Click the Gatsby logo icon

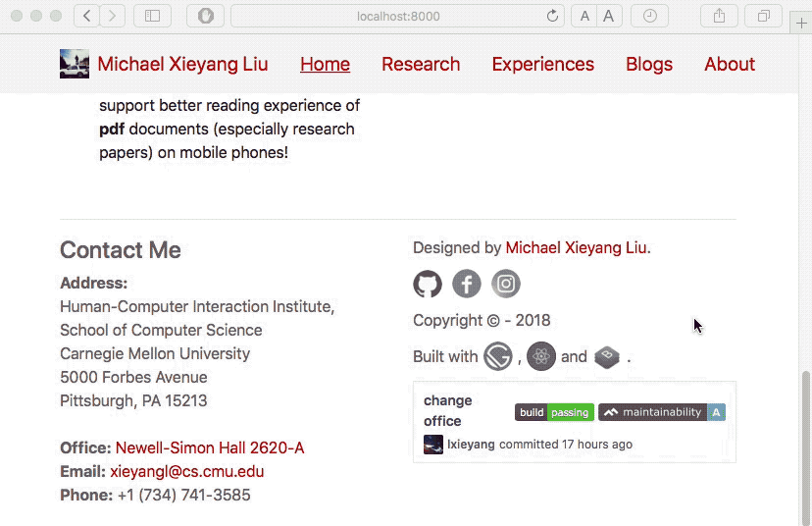497,356
